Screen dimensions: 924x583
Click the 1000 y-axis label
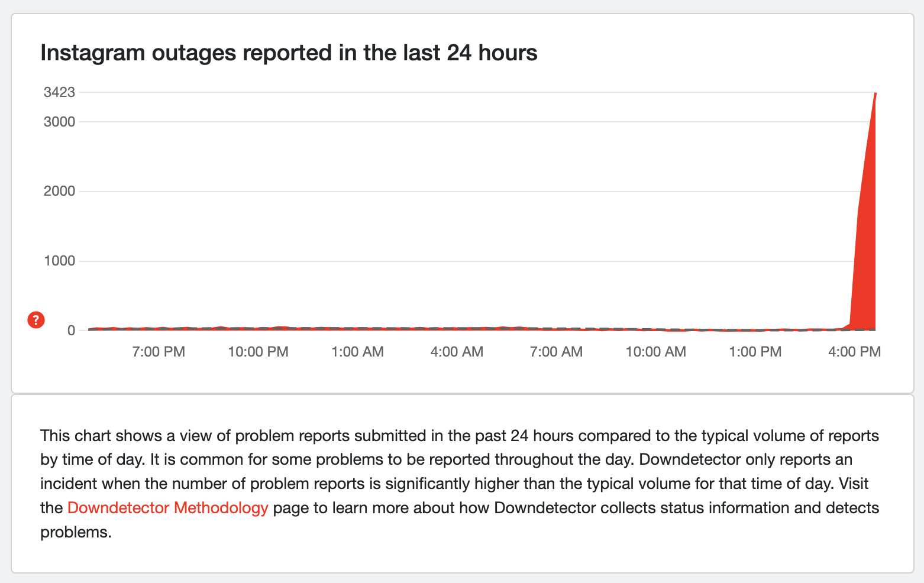pyautogui.click(x=59, y=261)
